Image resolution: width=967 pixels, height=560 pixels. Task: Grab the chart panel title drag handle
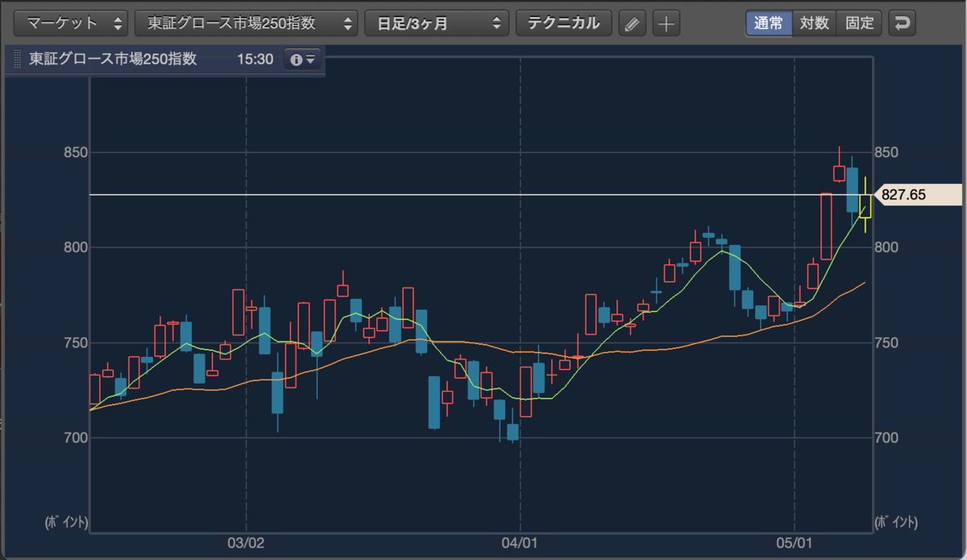tap(17, 60)
